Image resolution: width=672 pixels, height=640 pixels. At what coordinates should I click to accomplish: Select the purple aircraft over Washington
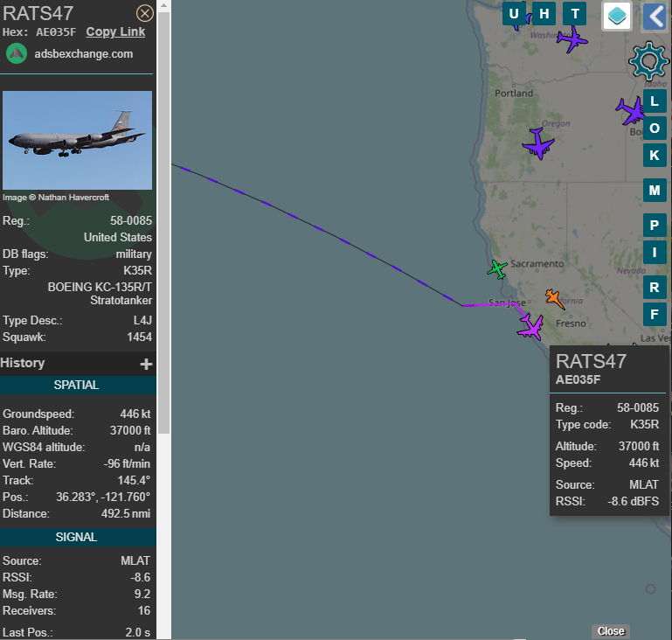pos(572,39)
